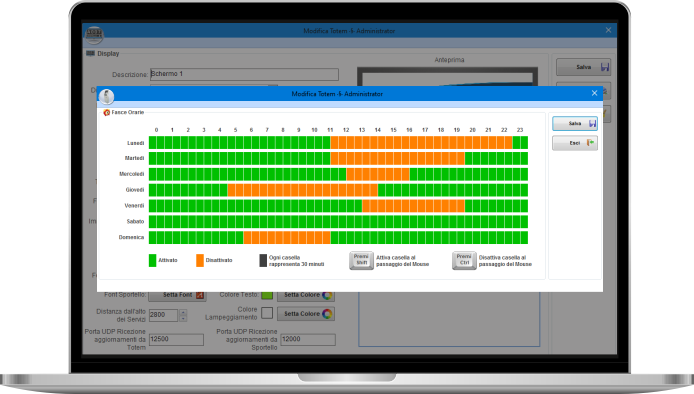The image size is (694, 394).
Task: Click the Martedì row label
Action: [x=134, y=158]
